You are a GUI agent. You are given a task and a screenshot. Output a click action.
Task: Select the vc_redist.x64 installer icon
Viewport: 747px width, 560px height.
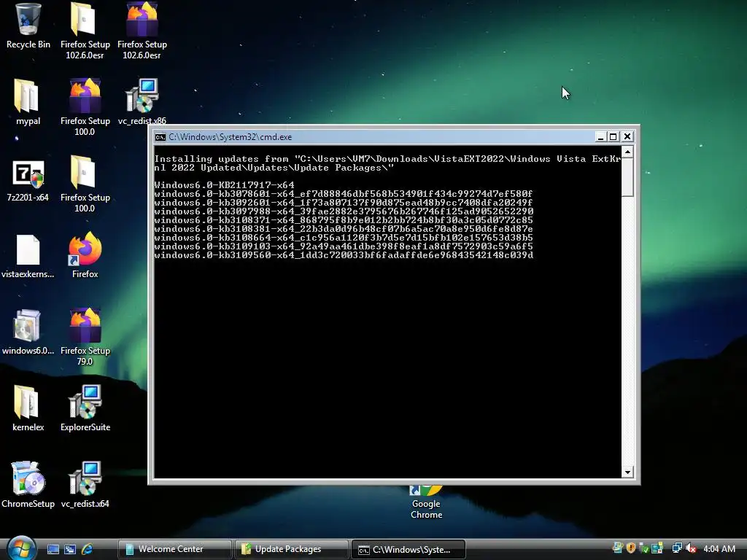(85, 484)
